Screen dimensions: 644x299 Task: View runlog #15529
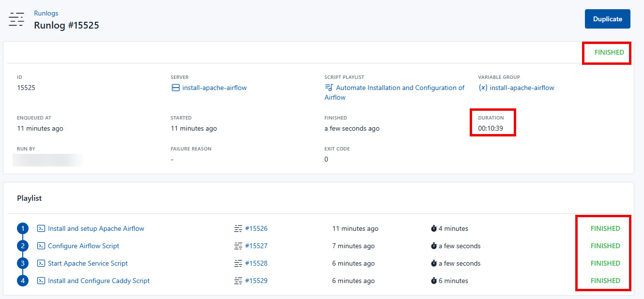(x=256, y=281)
